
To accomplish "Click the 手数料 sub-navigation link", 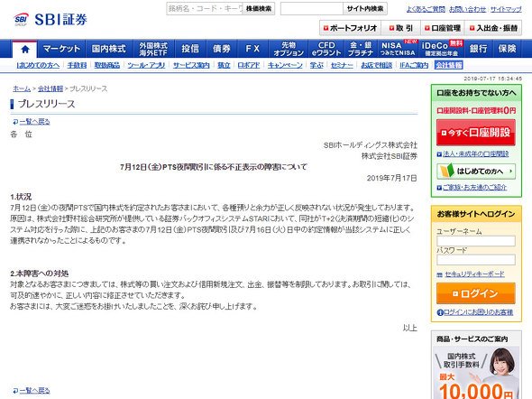I will click(77, 65).
